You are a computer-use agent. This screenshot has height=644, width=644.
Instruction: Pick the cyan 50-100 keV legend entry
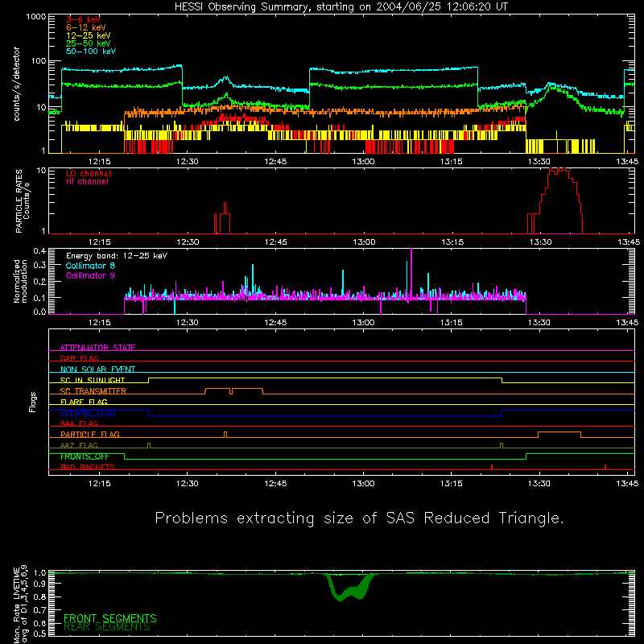coord(91,52)
